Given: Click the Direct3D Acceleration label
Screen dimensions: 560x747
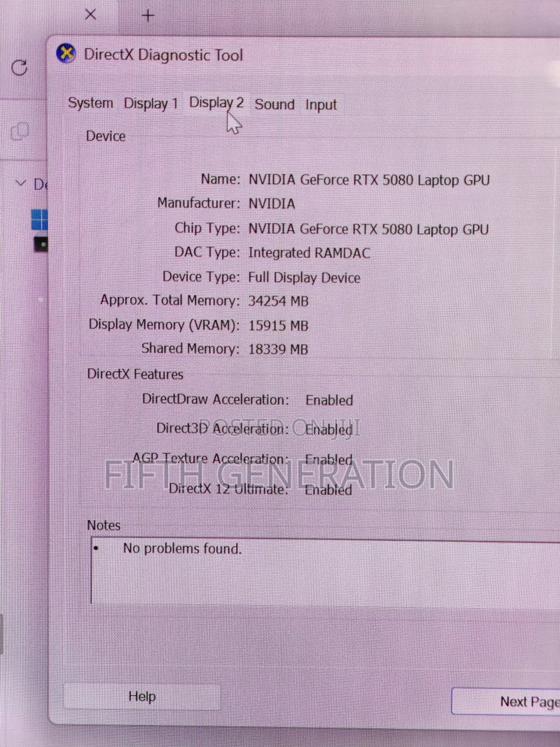Looking at the screenshot, I should 223,429.
